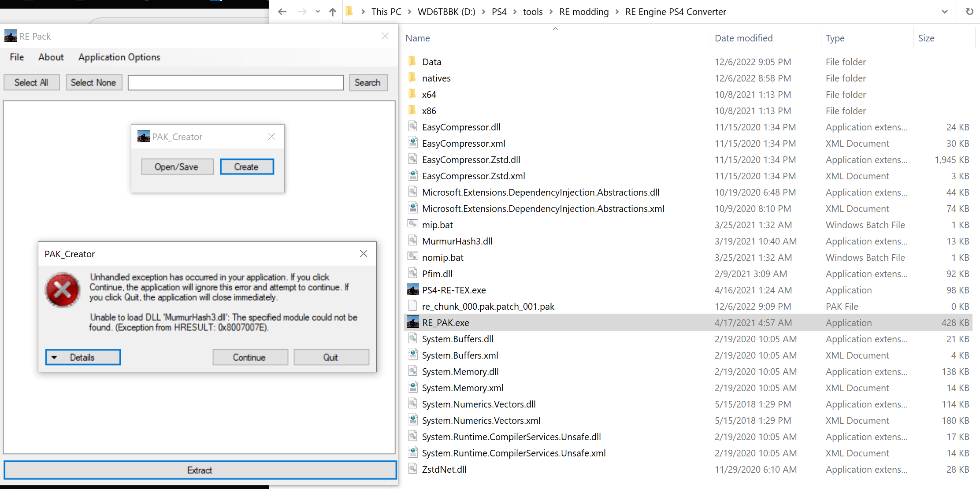Click the red error icon in PAK_Creator dialog
The height and width of the screenshot is (489, 980).
(x=62, y=289)
